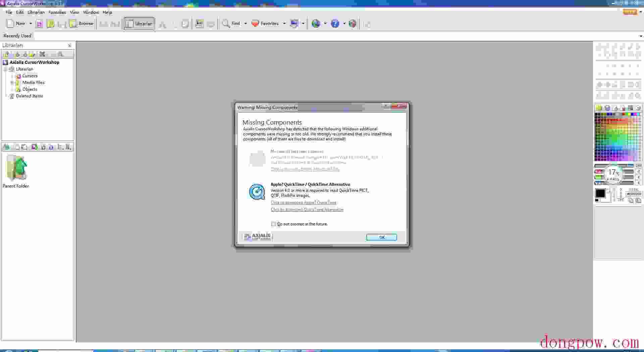Click the last icon above the color palette

coord(638,108)
